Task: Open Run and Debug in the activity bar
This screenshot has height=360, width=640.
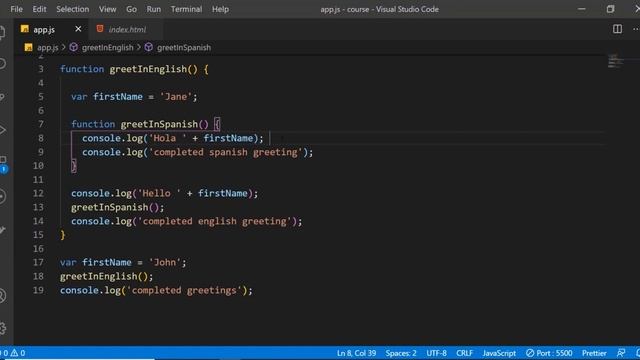Action: click(2, 130)
